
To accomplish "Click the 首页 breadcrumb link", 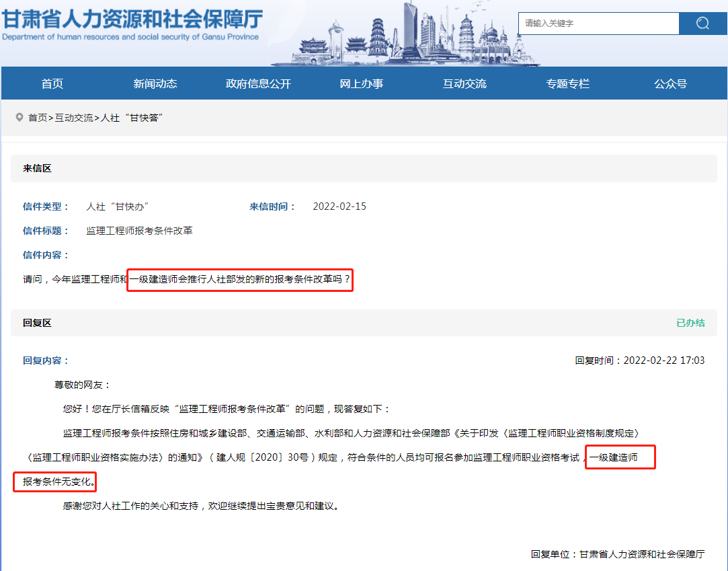I will click(38, 118).
